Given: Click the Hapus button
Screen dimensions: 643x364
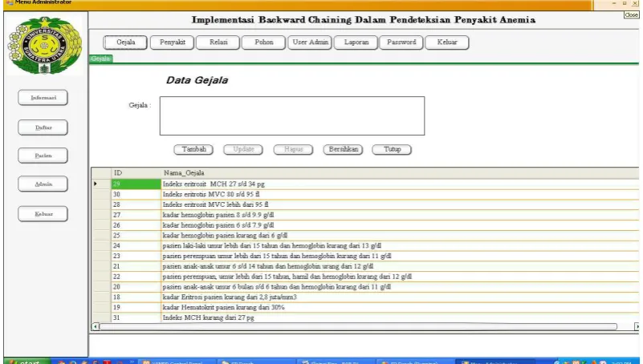Looking at the screenshot, I should pos(293,149).
